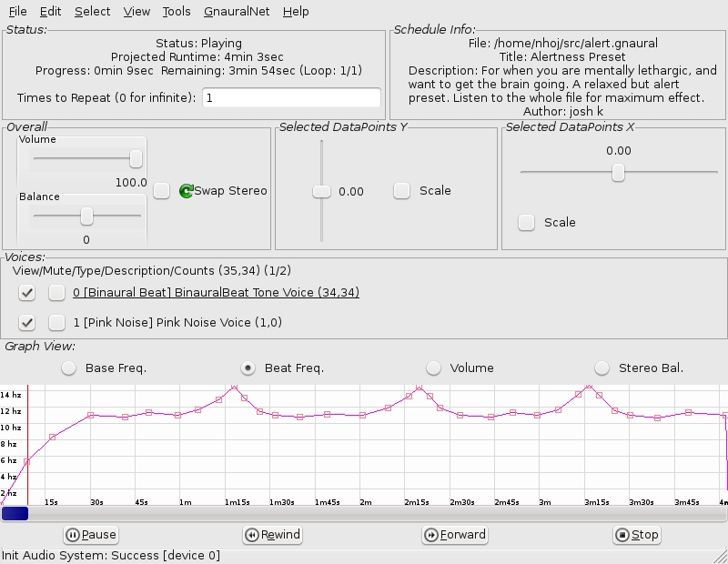Stop the playback
728x564 pixels.
(636, 535)
